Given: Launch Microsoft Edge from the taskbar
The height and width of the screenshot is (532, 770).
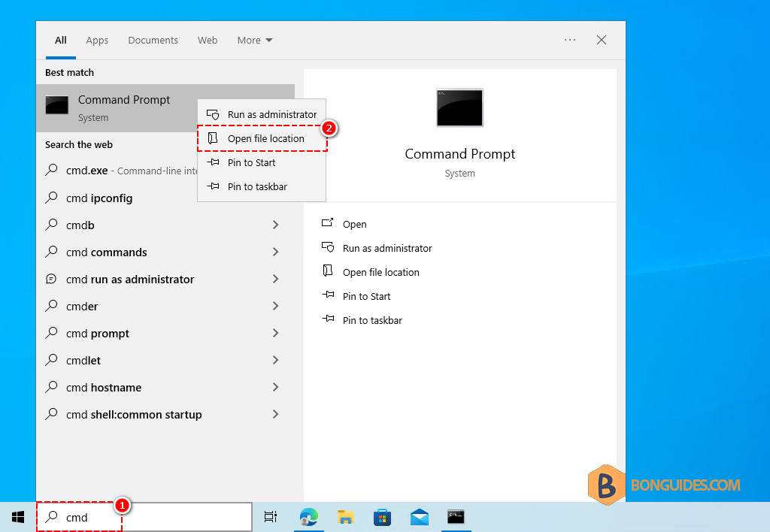Looking at the screenshot, I should (x=309, y=517).
